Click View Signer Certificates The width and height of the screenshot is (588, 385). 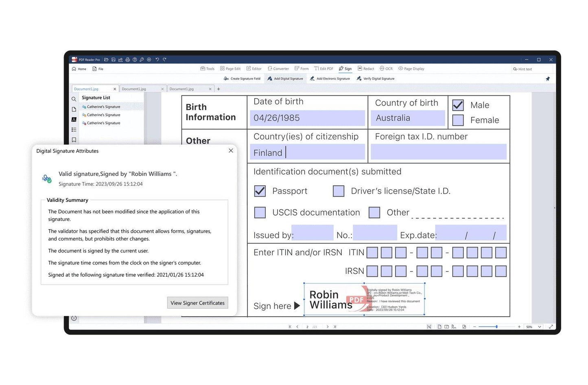[197, 303]
